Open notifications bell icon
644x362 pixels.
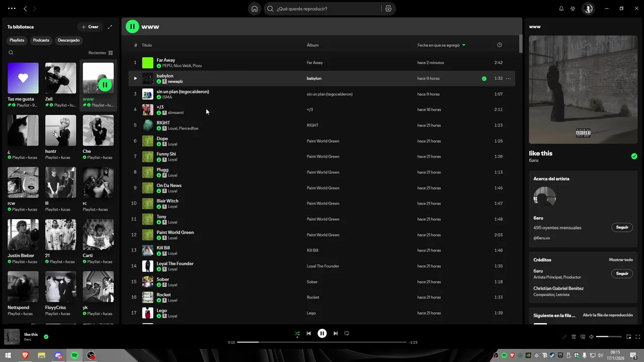tap(561, 9)
